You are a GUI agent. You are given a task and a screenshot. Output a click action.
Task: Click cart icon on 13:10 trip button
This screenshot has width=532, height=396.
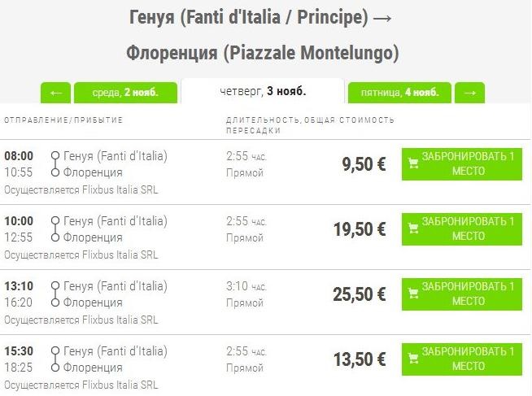[x=413, y=294]
